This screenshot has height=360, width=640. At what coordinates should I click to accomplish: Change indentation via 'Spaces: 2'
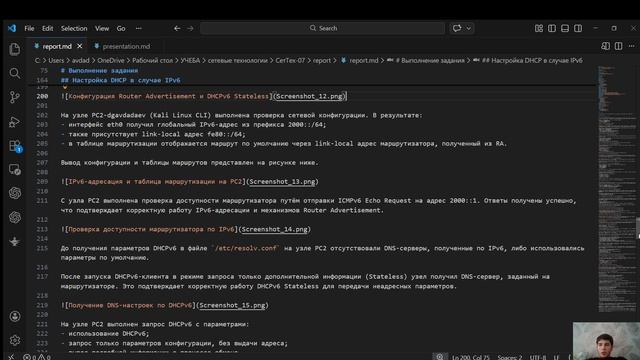[x=509, y=357]
